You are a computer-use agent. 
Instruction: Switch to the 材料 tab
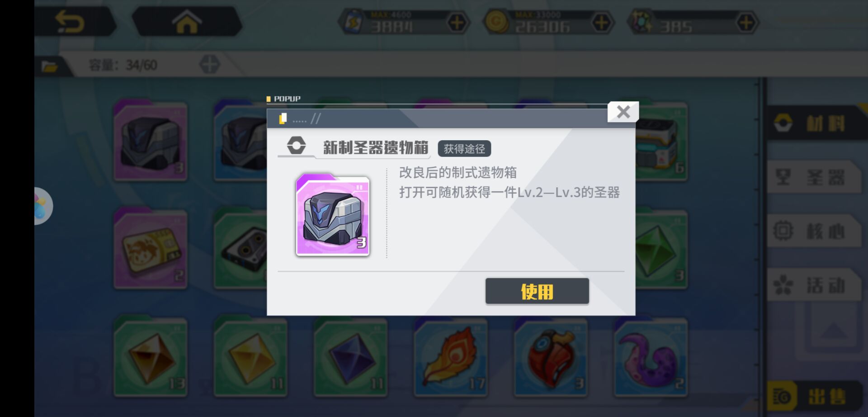[814, 123]
